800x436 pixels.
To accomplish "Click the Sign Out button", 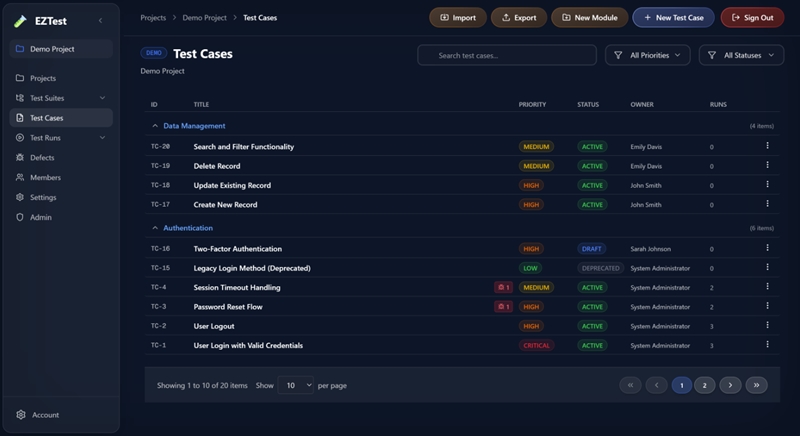I will pos(752,17).
